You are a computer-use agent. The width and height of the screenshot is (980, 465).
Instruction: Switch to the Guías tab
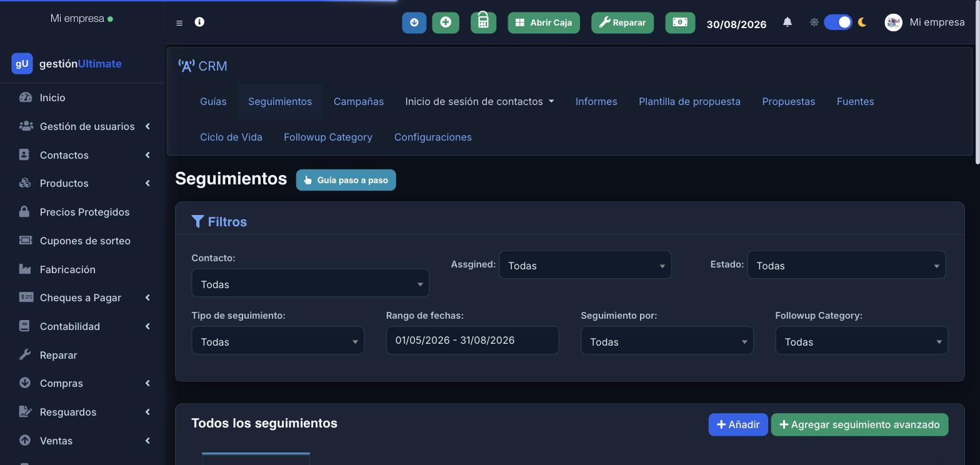(213, 101)
